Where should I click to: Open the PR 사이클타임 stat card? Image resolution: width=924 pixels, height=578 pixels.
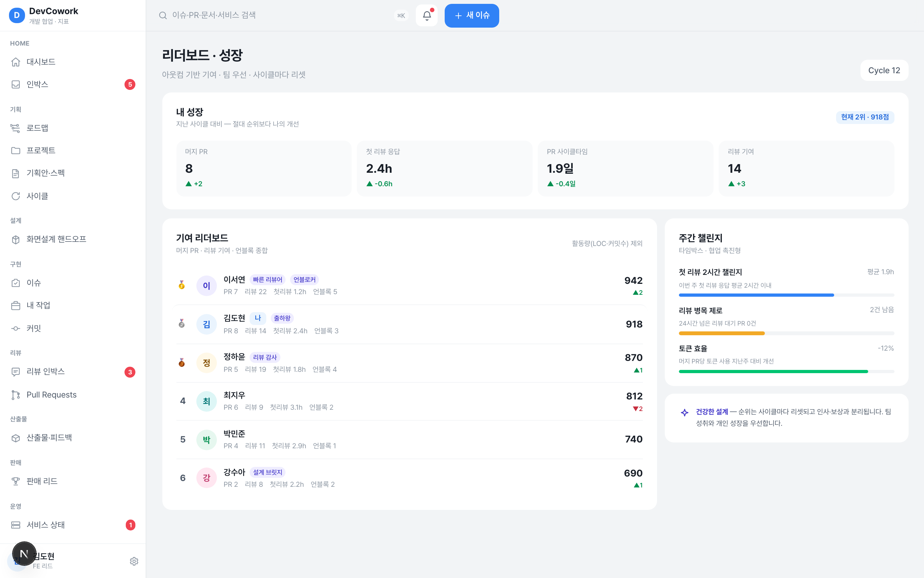pos(625,169)
